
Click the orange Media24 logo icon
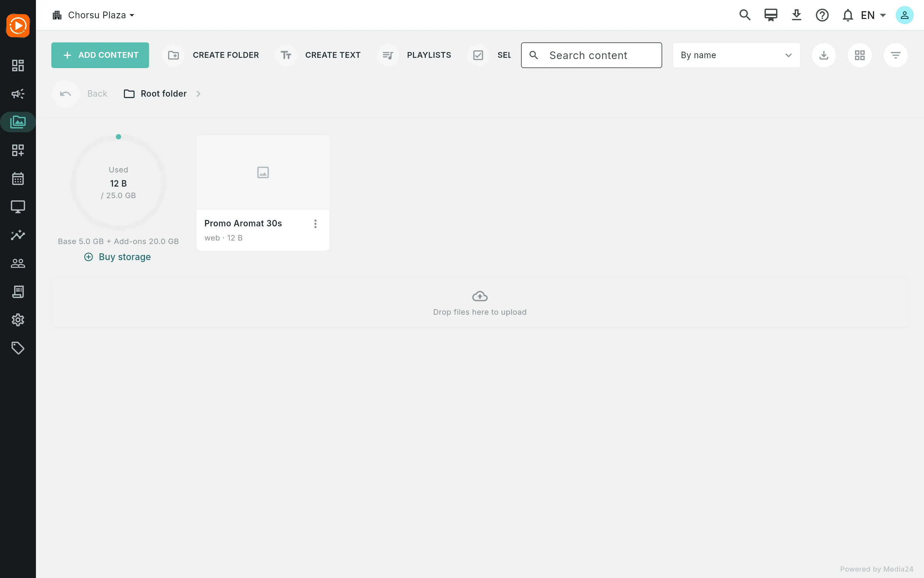(18, 26)
